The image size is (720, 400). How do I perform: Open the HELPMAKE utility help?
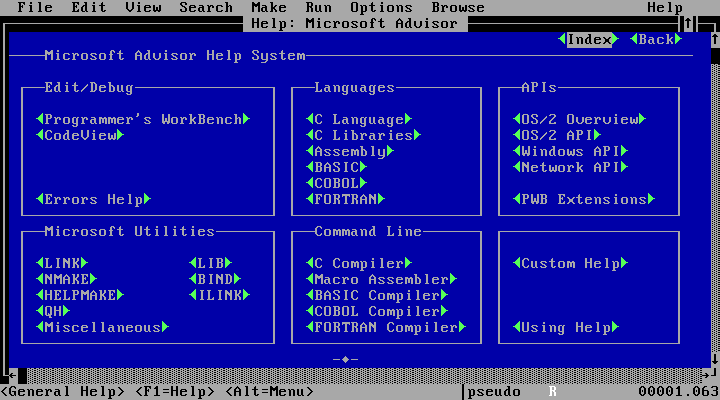(x=80, y=295)
